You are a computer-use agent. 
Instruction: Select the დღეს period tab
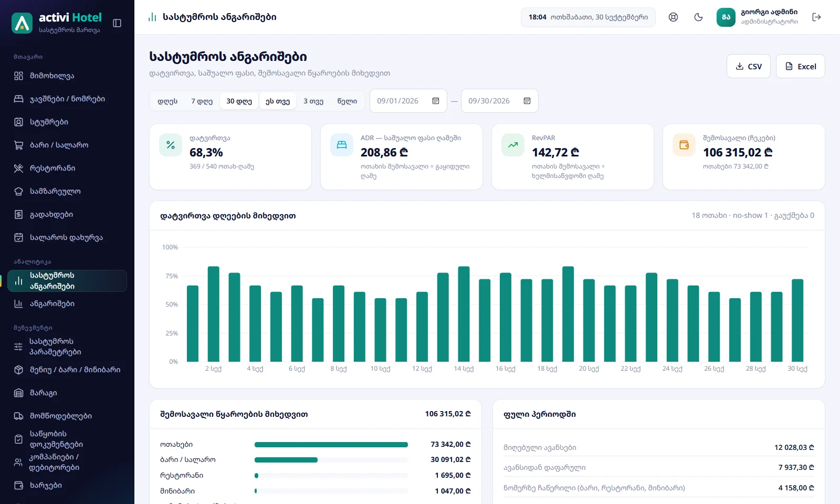[167, 101]
